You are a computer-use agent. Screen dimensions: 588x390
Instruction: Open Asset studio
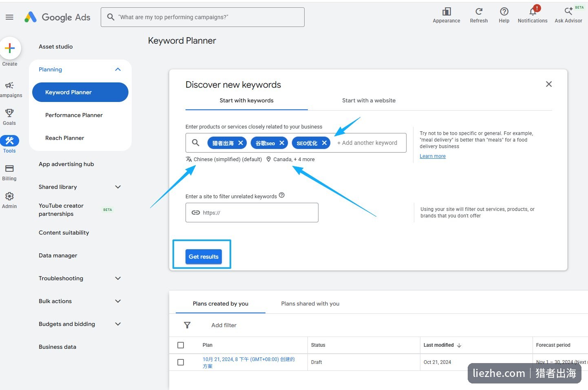[56, 47]
